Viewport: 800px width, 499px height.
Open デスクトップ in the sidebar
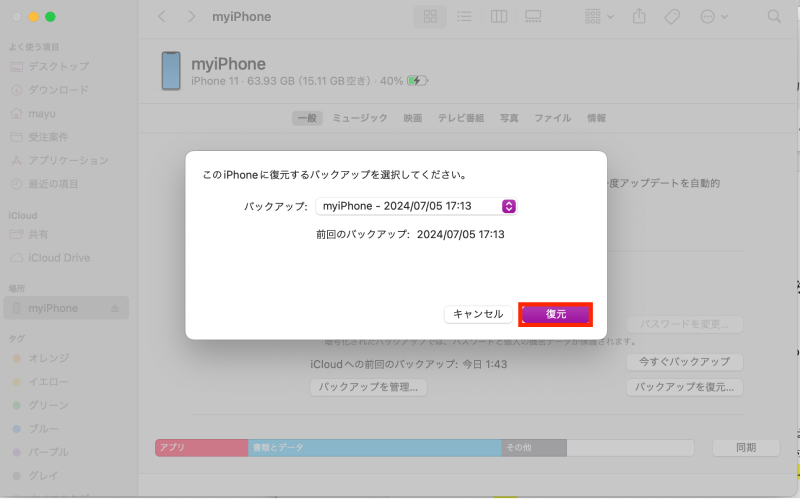58,66
